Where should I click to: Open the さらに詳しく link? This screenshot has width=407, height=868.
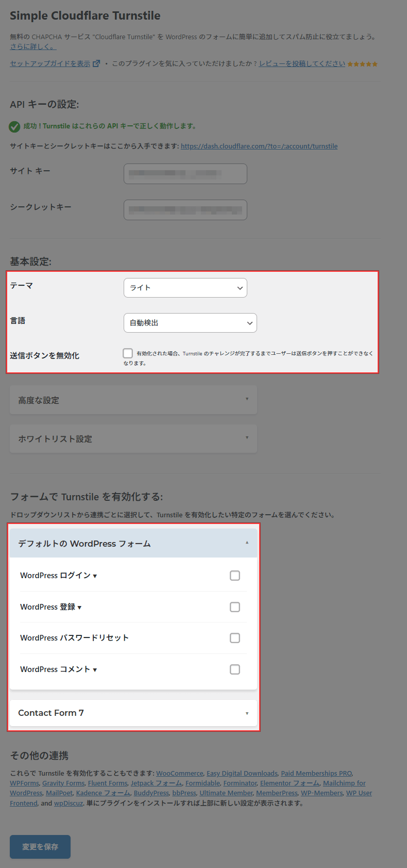coord(33,46)
